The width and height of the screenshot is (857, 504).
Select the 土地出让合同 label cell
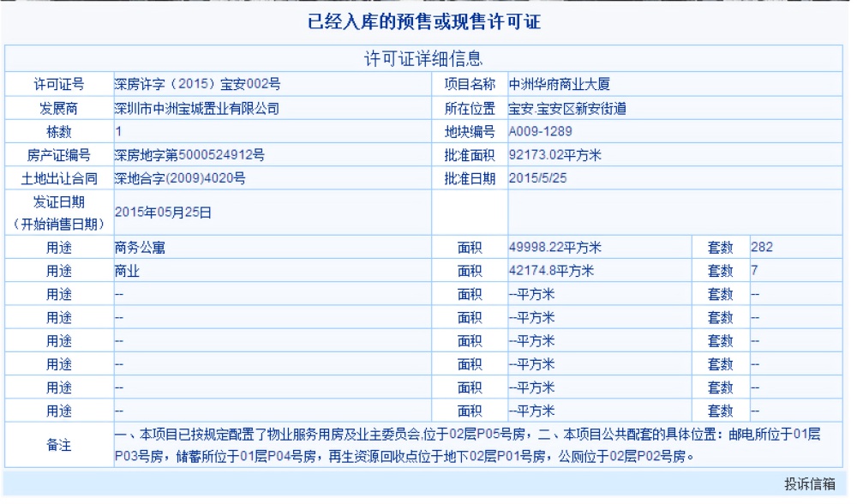click(59, 178)
